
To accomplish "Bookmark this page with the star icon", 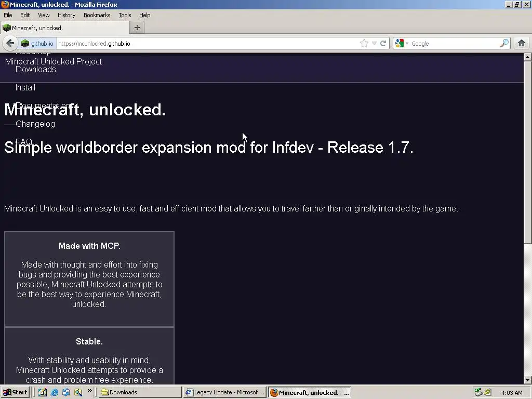I will pyautogui.click(x=364, y=44).
